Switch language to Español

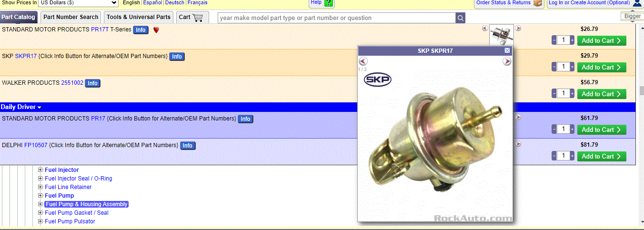[x=152, y=3]
